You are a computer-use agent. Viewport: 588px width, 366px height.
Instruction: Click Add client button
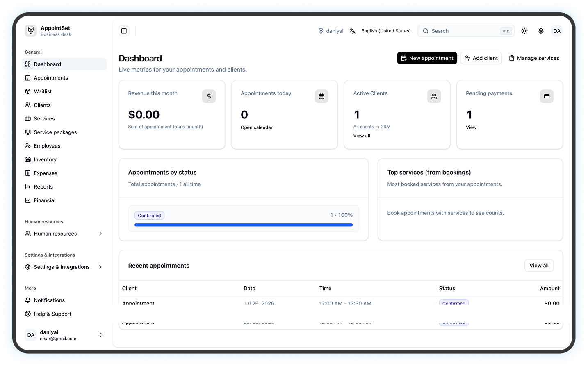[x=481, y=58]
